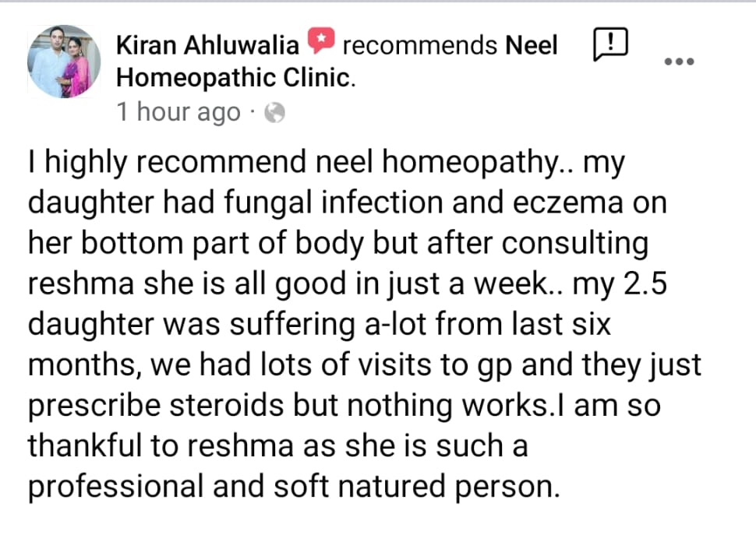Click the word 'recommends' in header

419,45
